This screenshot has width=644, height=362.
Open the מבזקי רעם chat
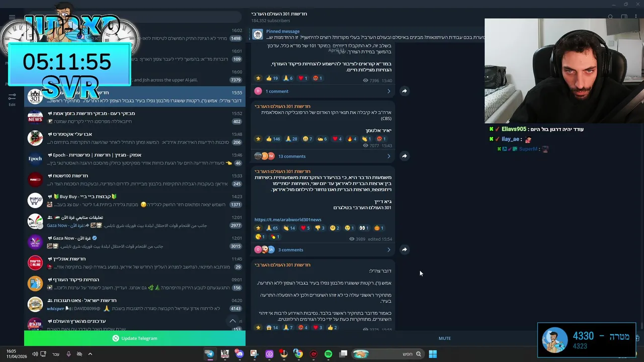135,117
